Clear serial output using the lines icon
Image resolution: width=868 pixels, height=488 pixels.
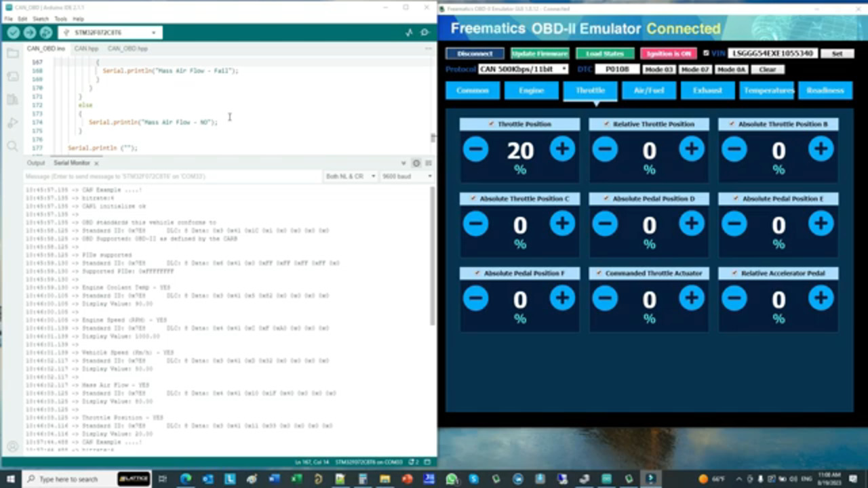click(428, 163)
